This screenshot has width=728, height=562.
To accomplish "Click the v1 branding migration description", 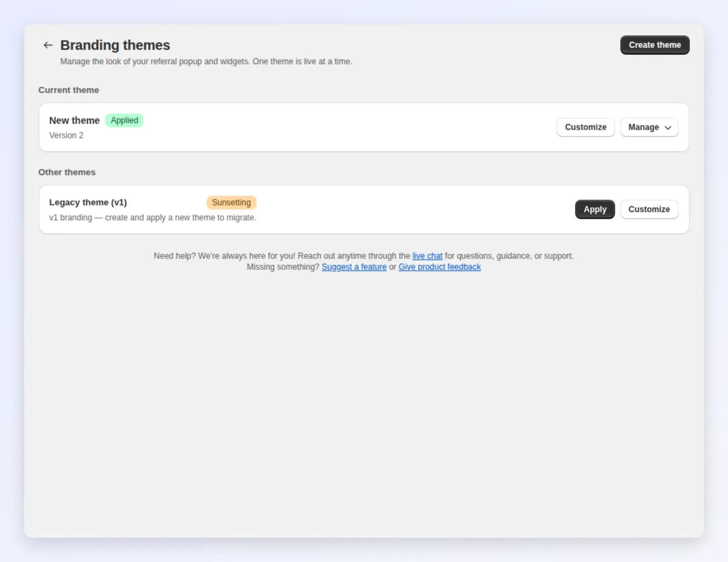I will tap(152, 217).
